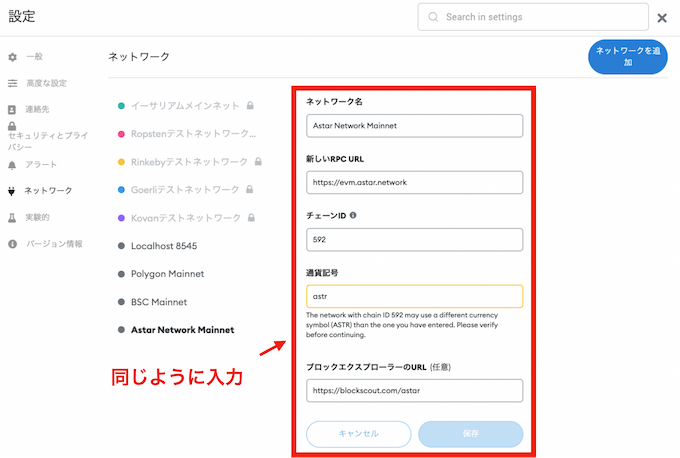Click lock icon next to Goerliテストネットワーク
680x458 pixels.
click(x=249, y=190)
